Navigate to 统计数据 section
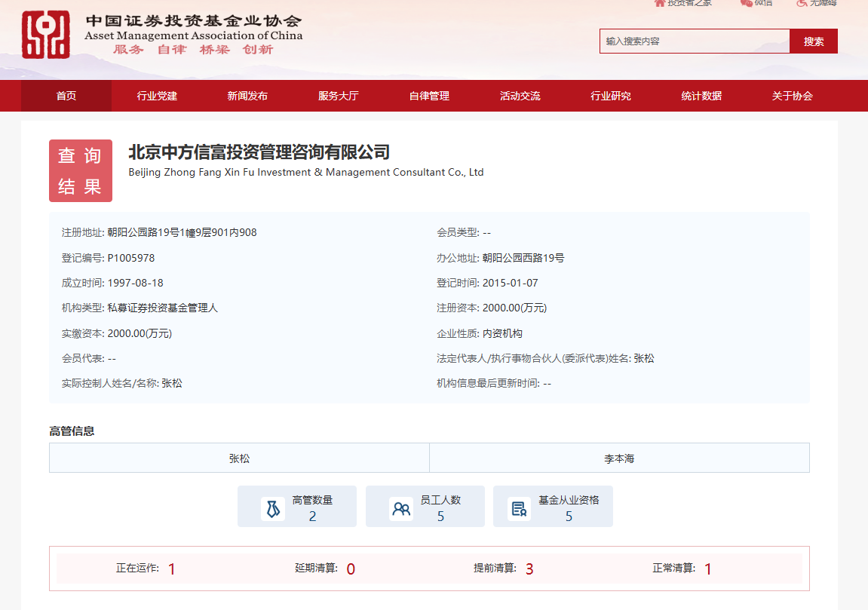The width and height of the screenshot is (868, 610). [701, 96]
